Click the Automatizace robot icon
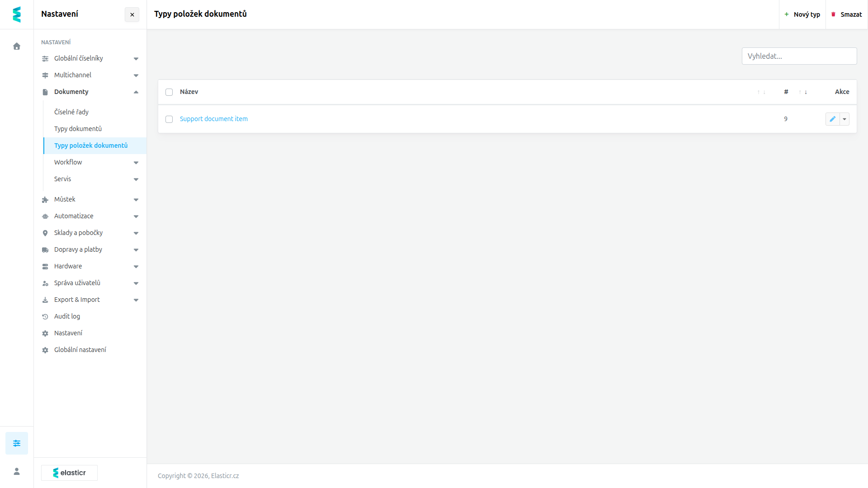Screen dimensions: 868x488 pos(45,216)
